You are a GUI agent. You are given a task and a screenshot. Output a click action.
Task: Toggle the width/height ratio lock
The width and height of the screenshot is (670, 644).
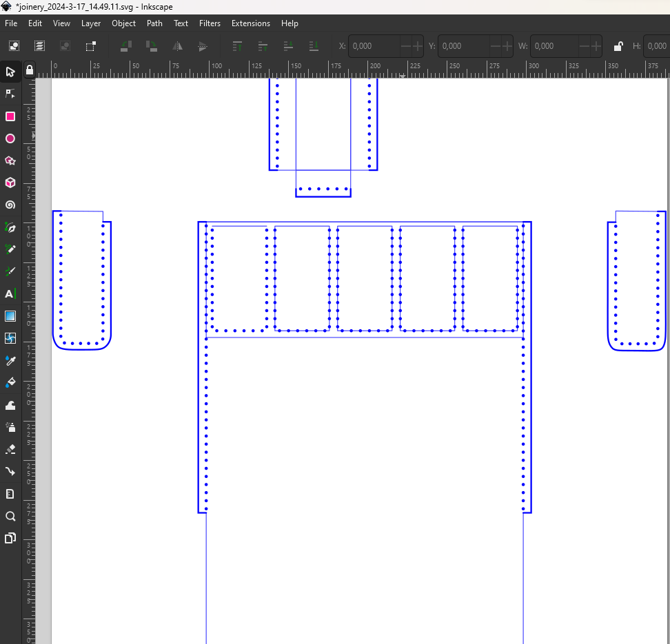(618, 46)
